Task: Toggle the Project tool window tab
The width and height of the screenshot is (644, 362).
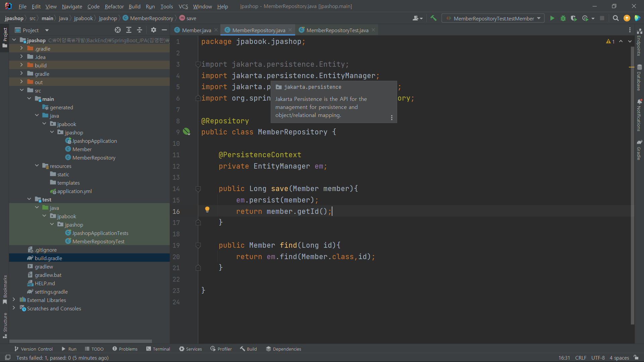Action: [x=5, y=37]
